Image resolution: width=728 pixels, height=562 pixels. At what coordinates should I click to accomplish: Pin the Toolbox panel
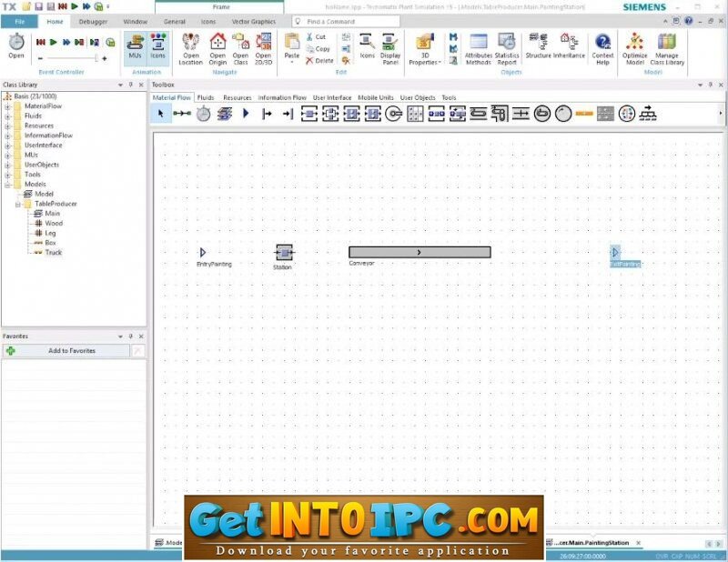[x=711, y=85]
